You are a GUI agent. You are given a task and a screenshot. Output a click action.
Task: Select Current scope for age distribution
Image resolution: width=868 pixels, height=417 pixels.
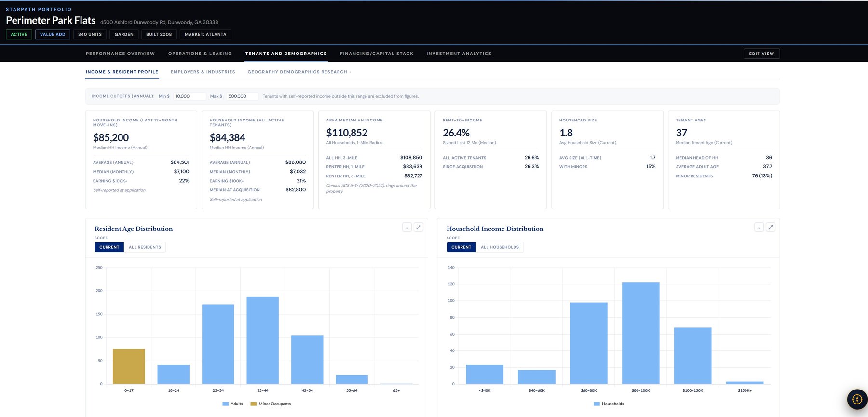(109, 247)
